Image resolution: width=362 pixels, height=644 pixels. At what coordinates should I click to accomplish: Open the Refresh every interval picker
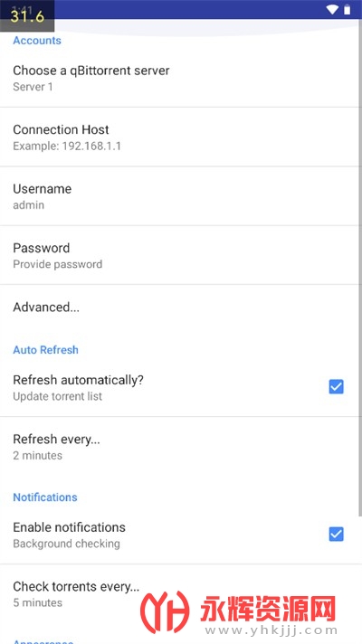pyautogui.click(x=181, y=447)
